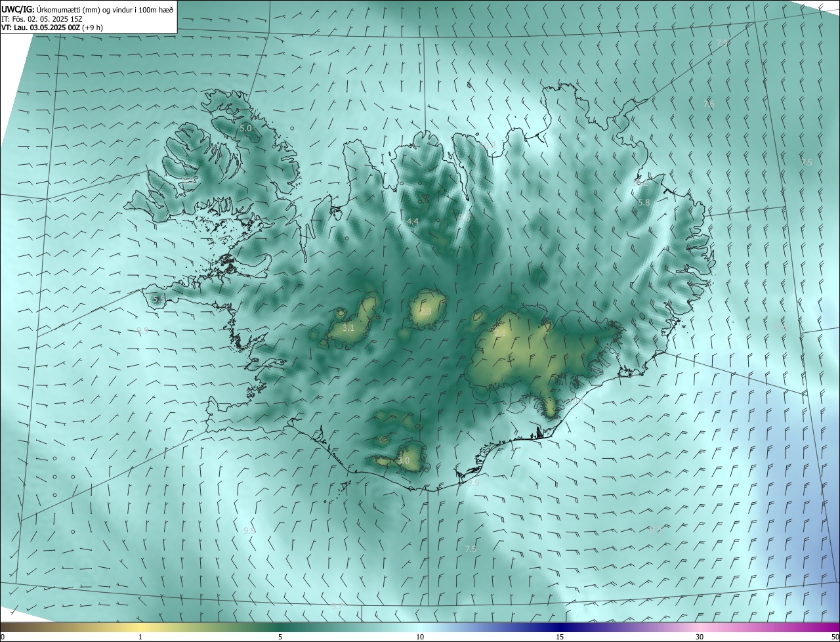
Task: Click the valid time line 'VT: Lau. 03.05.2025 00Z (+9 h)'
Action: pos(52,28)
